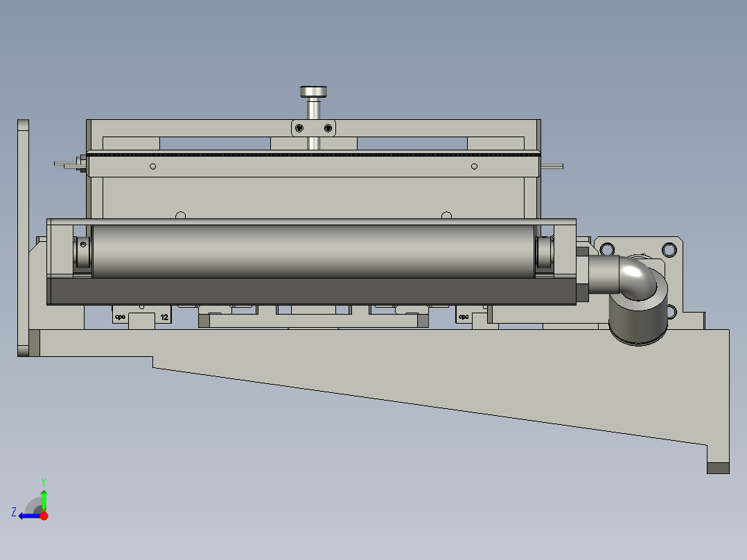Select the dark bar beneath the roller
747x560 pixels.
click(313, 290)
